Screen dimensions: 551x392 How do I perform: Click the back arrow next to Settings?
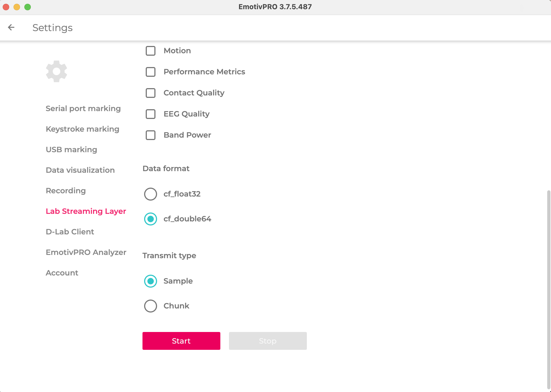click(11, 27)
